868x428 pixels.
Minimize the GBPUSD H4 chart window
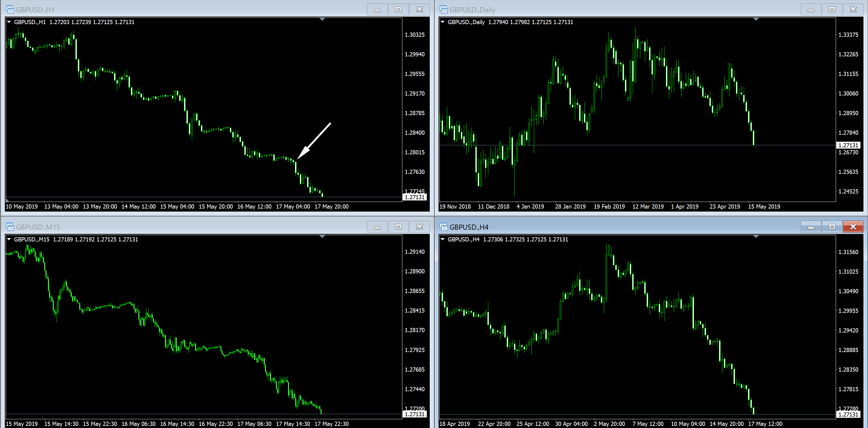click(x=811, y=227)
